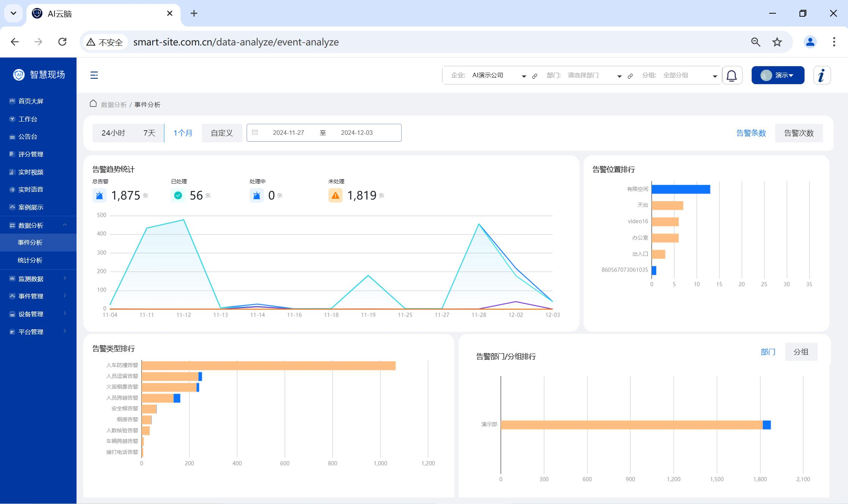
Task: Click the 860567073061035 location label
Action: 625,270
